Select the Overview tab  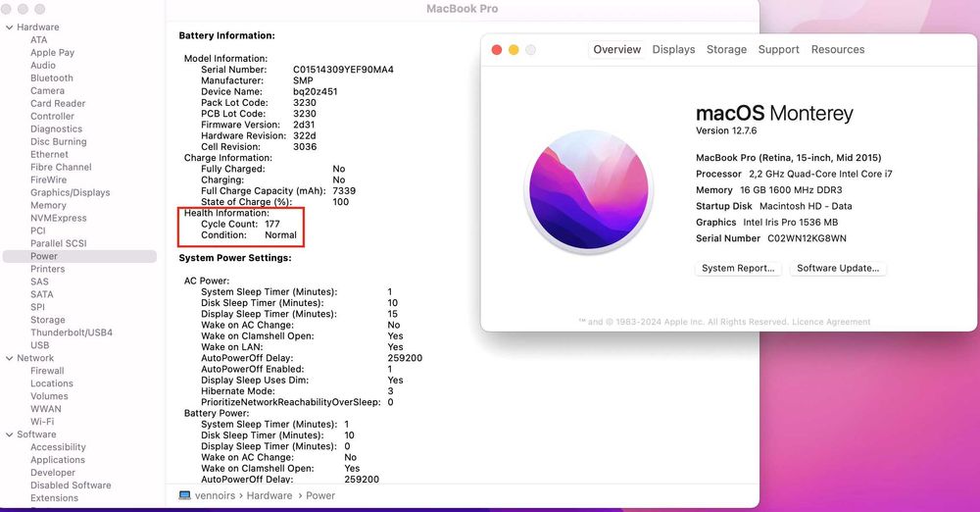[616, 49]
